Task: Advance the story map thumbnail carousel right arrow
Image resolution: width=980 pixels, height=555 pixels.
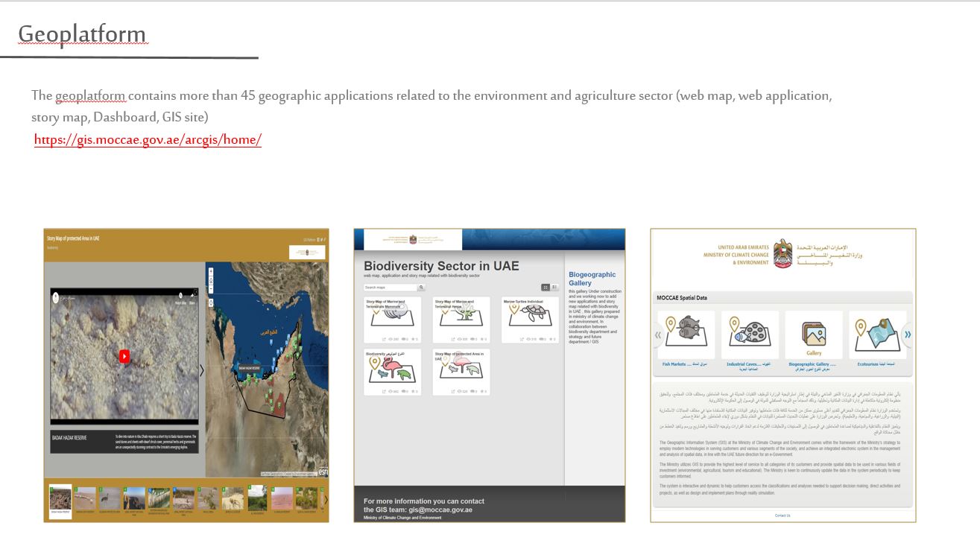Action: pos(325,500)
